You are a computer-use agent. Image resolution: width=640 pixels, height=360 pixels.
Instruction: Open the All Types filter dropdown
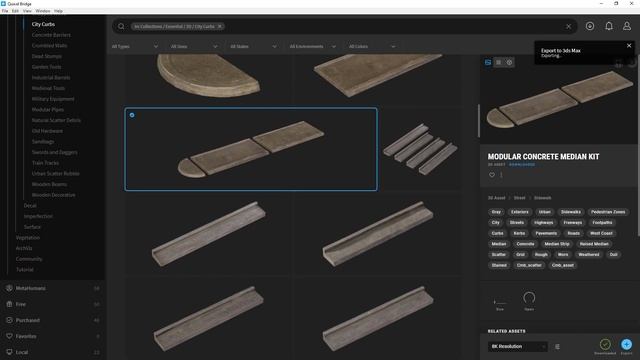(x=135, y=47)
